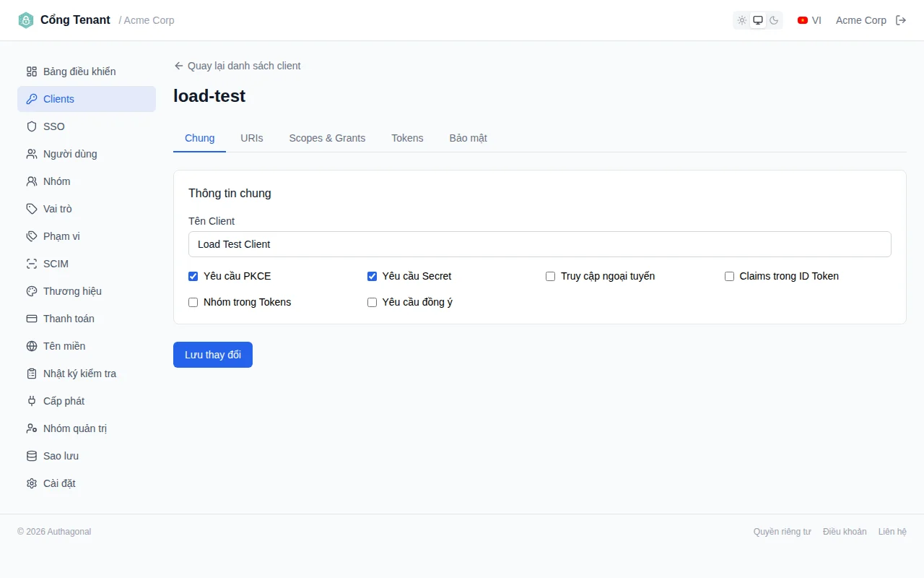Click the Phạm vi tags icon

click(32, 236)
